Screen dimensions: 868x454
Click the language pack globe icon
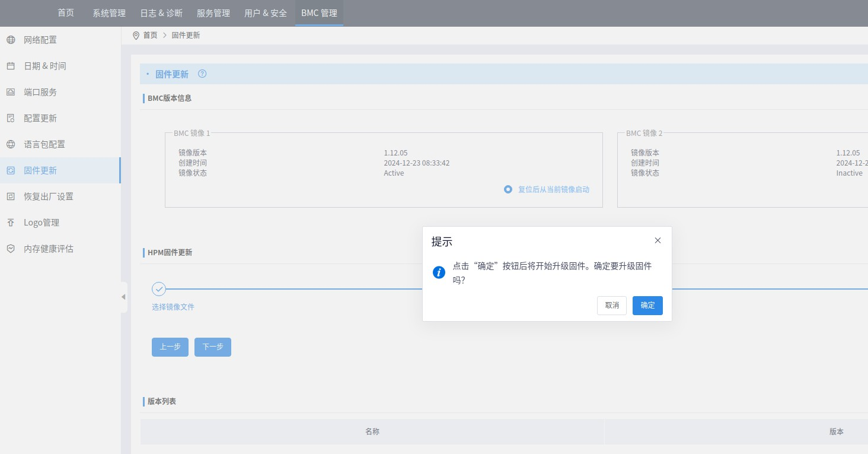[11, 144]
